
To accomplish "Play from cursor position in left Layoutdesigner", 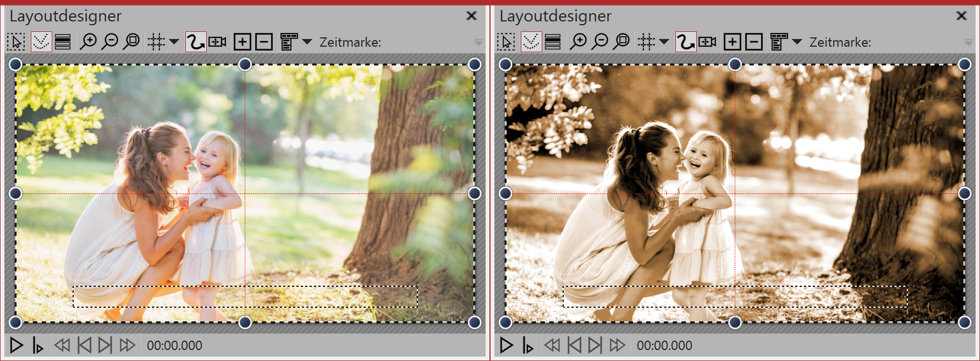I will [37, 346].
